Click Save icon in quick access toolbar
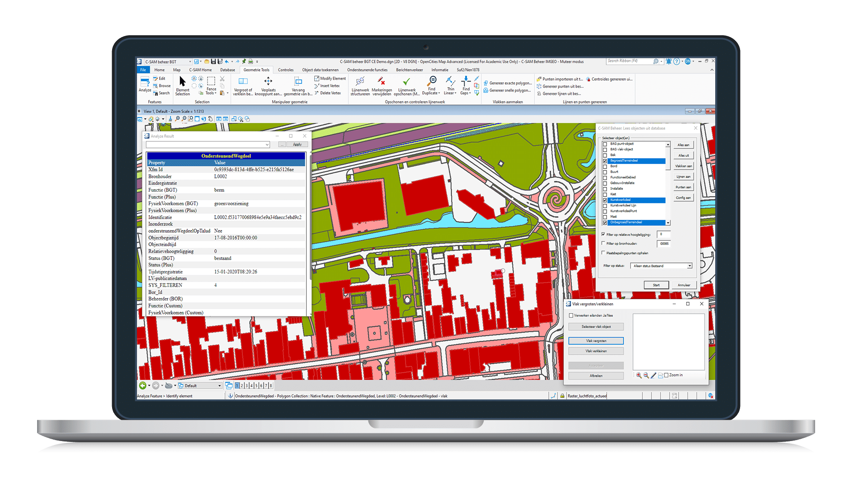Viewport: 868px width, 488px height. click(x=213, y=61)
